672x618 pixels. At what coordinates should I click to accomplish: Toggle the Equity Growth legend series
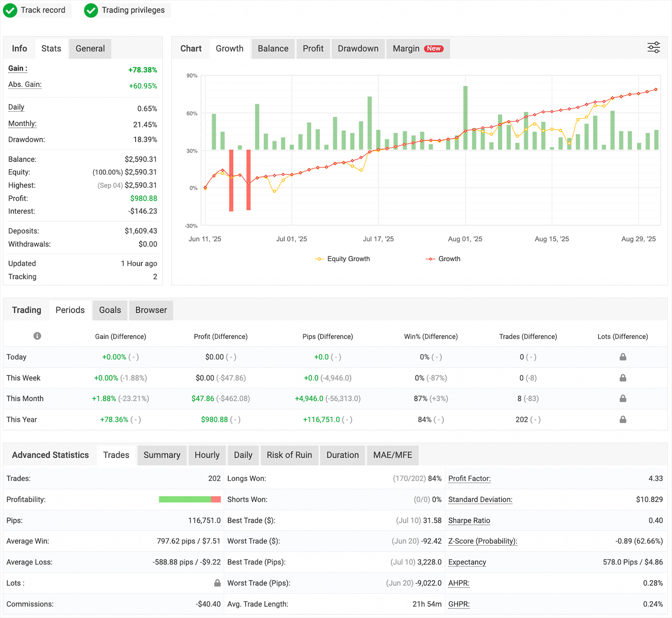342,259
